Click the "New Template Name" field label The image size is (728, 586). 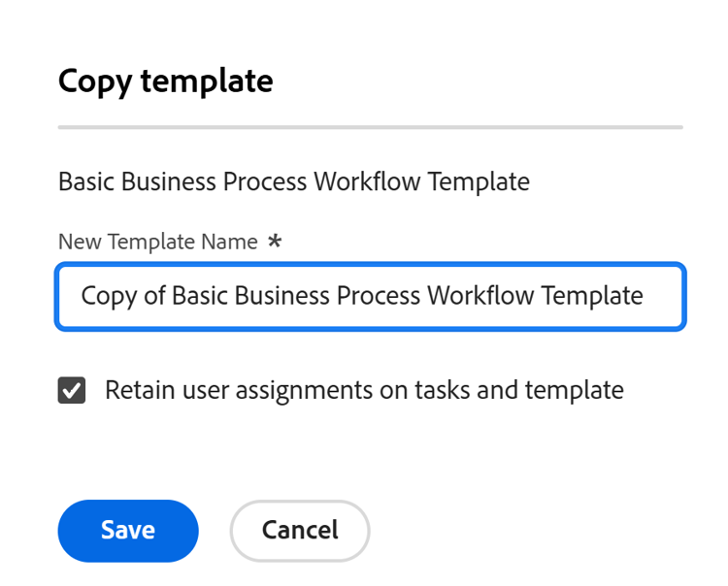pyautogui.click(x=157, y=242)
